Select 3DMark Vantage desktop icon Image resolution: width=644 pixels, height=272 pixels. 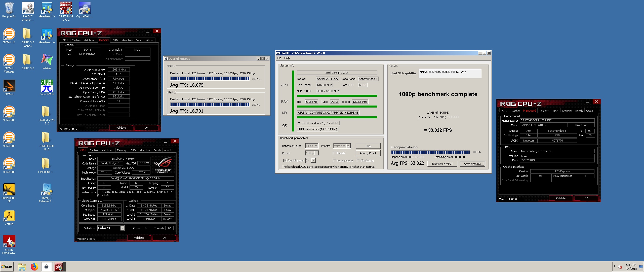point(9,63)
